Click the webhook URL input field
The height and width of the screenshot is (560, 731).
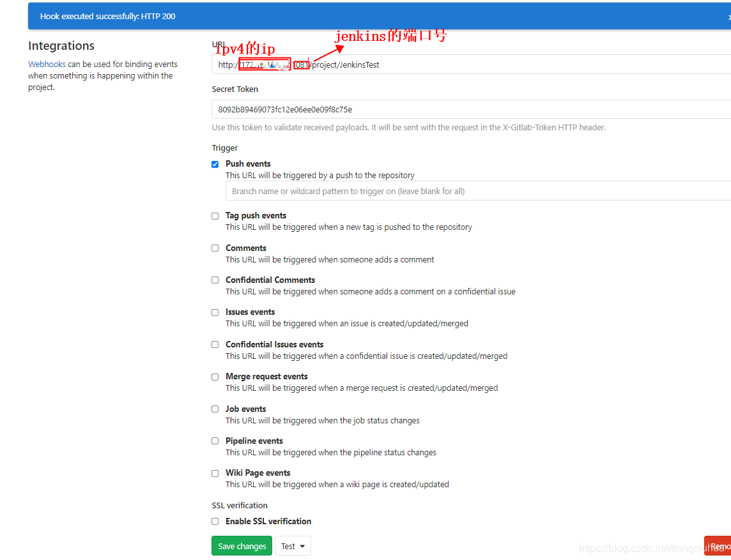(x=447, y=64)
